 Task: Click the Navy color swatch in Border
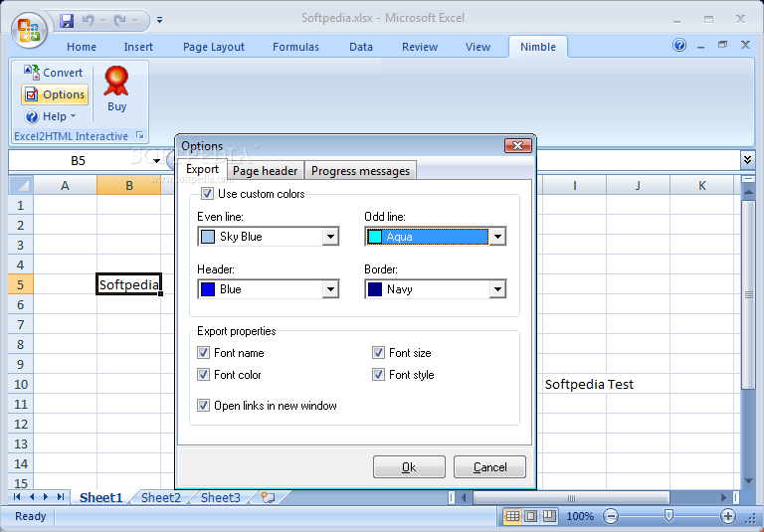tap(375, 289)
